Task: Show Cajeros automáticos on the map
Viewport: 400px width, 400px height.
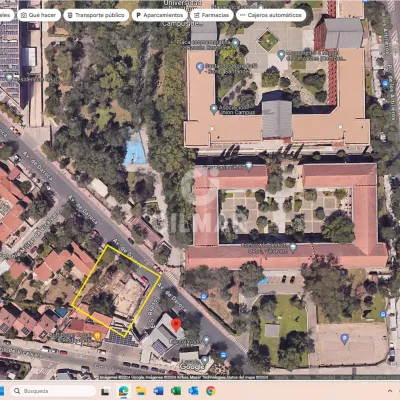Action: point(271,15)
